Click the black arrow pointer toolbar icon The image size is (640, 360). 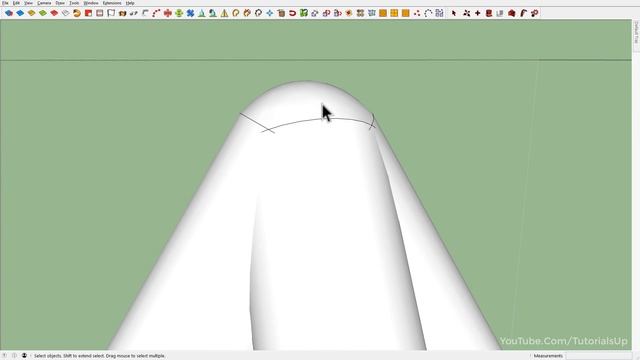[x=454, y=13]
